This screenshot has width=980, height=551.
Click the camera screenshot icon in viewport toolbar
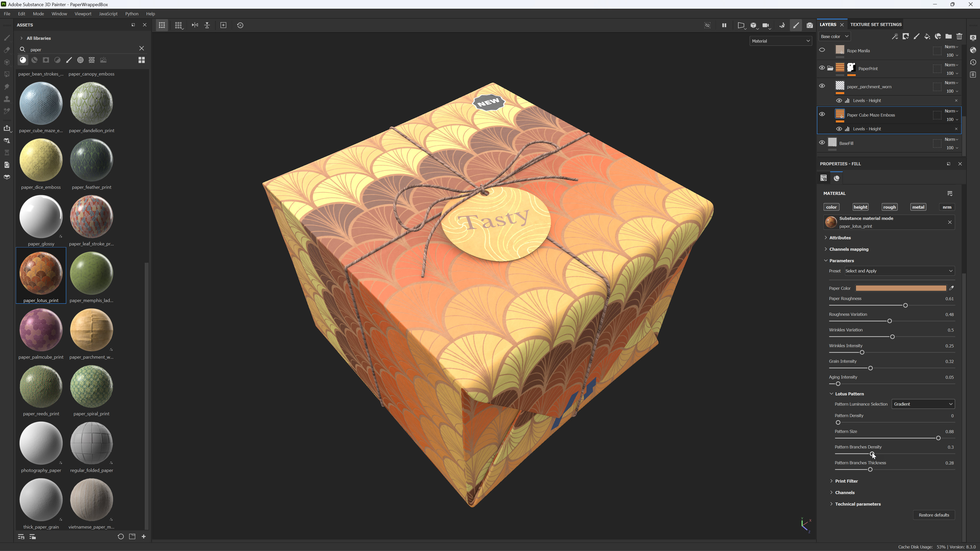point(810,25)
